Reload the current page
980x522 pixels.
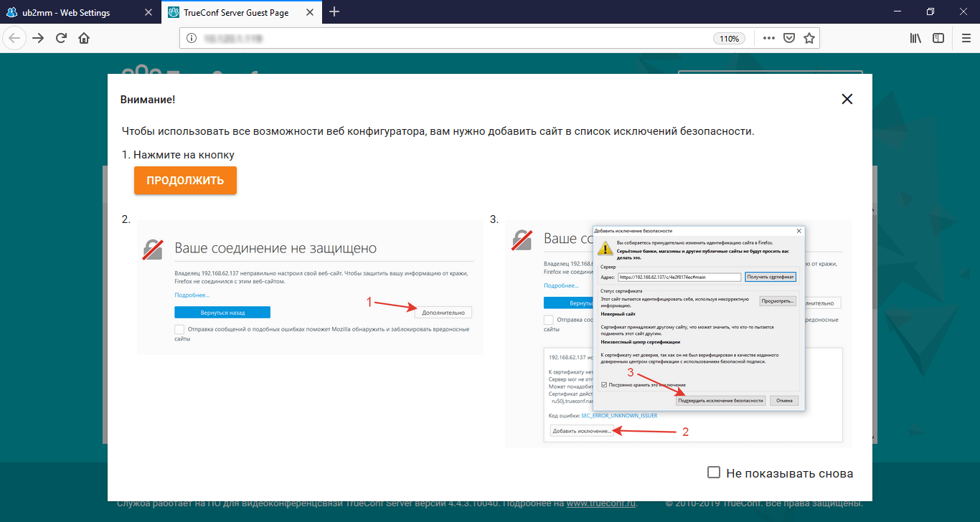coord(61,38)
